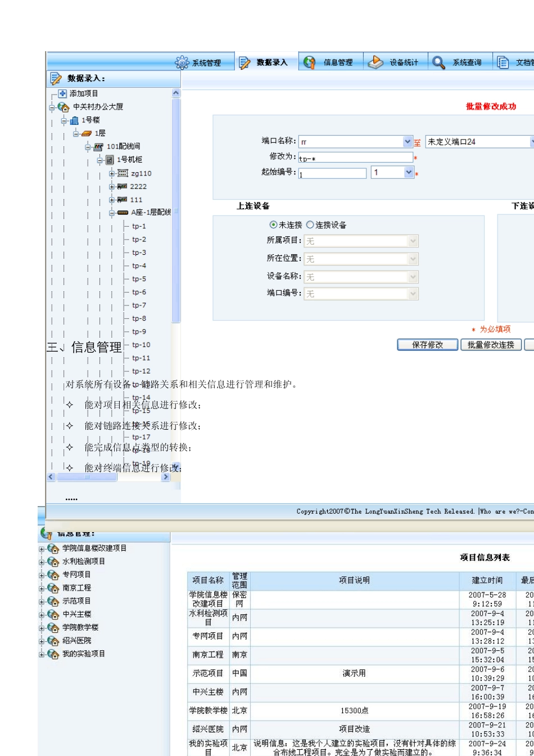Viewport: 534px width, 756px height.
Task: Click the 101配线间 room icon
Action: click(x=98, y=146)
